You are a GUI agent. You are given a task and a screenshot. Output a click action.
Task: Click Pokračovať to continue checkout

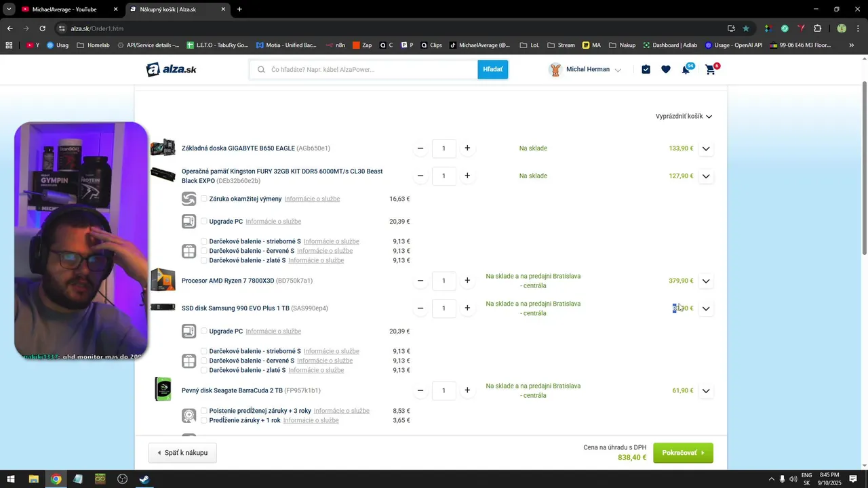point(683,453)
